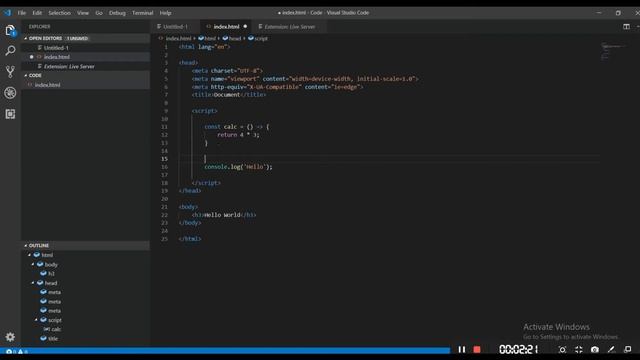
Task: Open the File menu
Action: point(22,13)
